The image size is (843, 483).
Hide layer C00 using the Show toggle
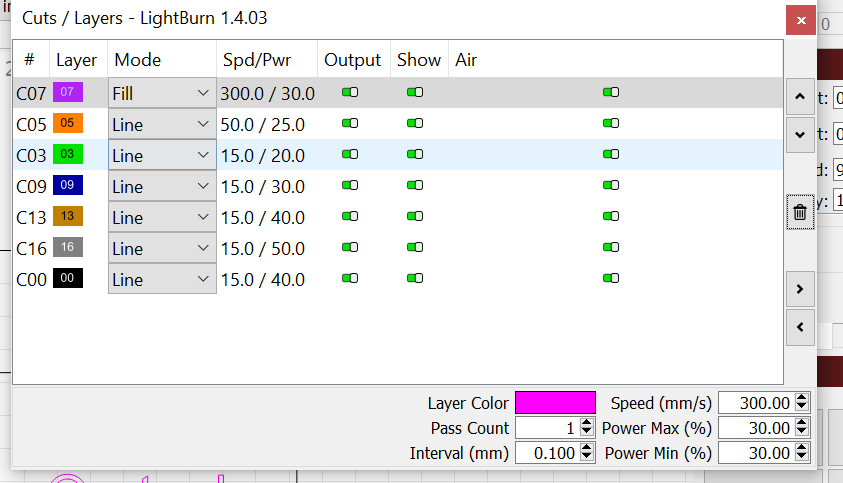click(x=415, y=278)
